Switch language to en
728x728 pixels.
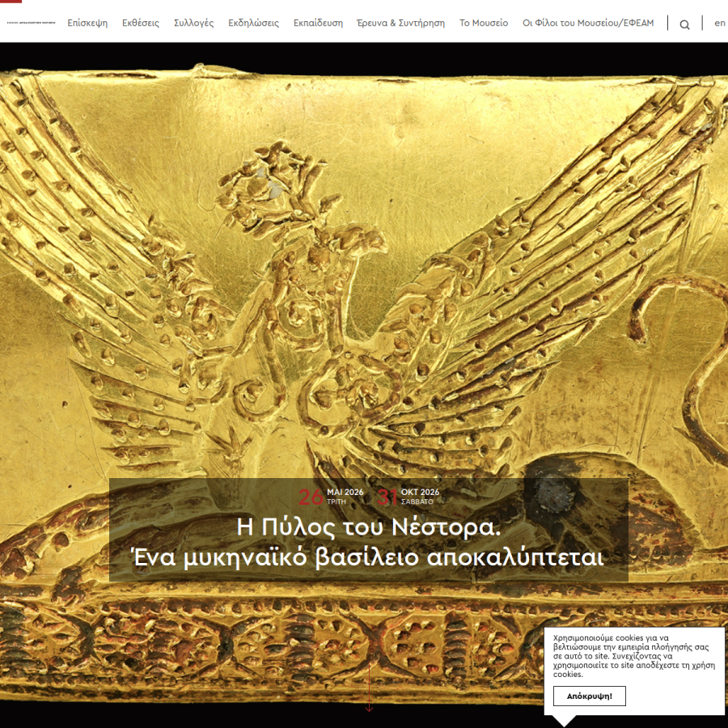point(720,23)
